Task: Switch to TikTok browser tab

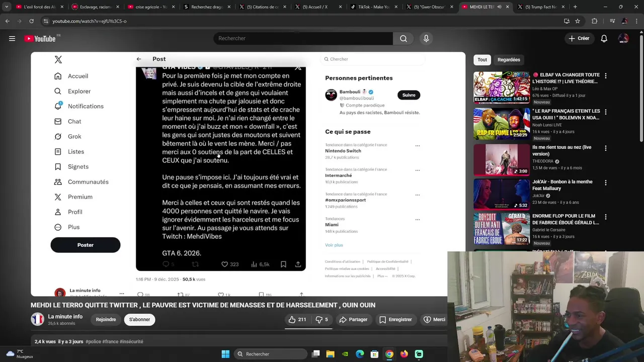Action: (x=374, y=7)
